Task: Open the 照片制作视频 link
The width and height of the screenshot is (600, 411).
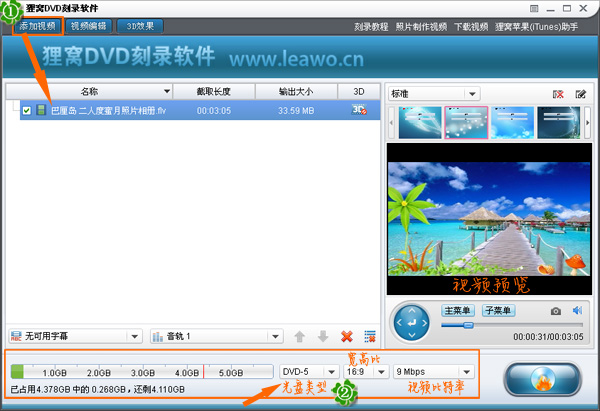Action: [x=421, y=27]
